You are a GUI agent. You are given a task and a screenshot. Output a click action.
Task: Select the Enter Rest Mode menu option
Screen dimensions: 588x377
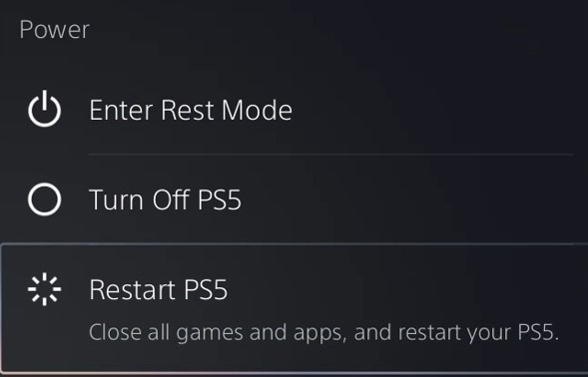[x=191, y=110]
